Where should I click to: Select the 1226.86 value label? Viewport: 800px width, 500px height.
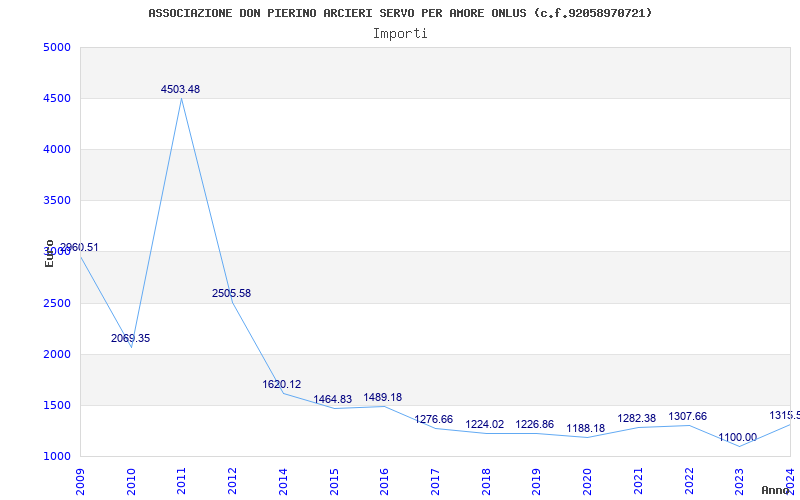pos(535,425)
